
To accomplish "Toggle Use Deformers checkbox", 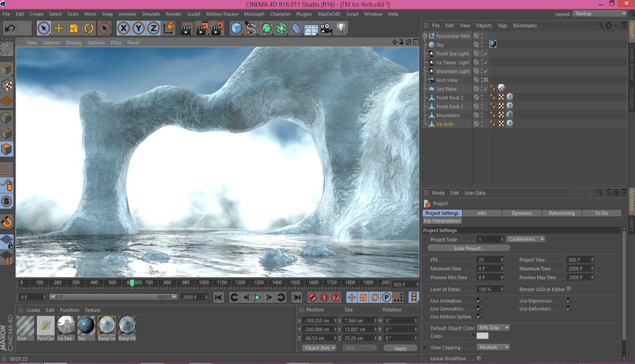I will pyautogui.click(x=569, y=309).
